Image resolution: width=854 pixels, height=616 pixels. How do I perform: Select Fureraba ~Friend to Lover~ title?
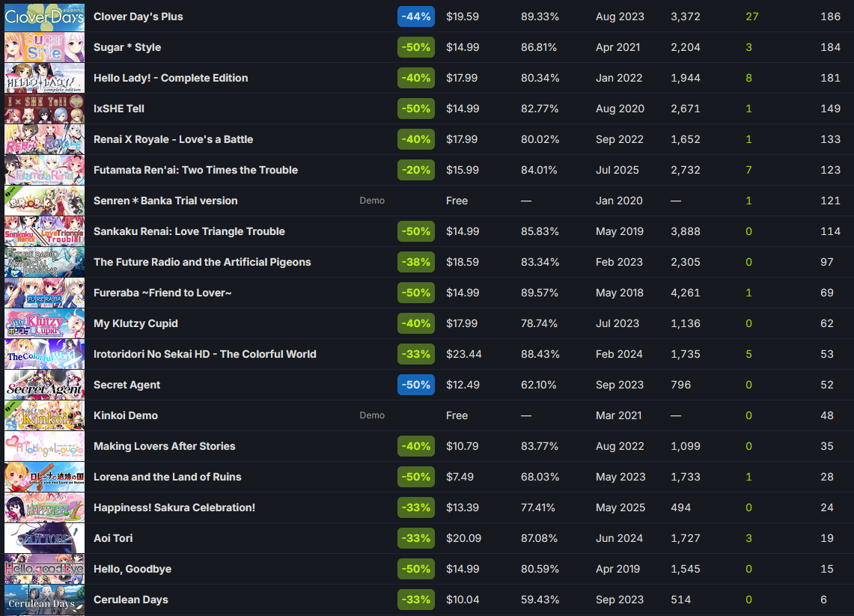162,293
